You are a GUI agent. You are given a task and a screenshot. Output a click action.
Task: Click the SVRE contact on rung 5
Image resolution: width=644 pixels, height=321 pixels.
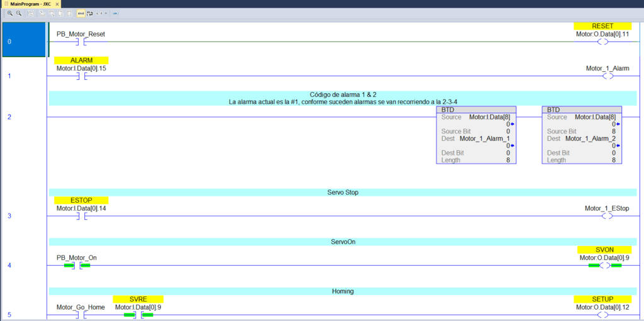coord(138,314)
